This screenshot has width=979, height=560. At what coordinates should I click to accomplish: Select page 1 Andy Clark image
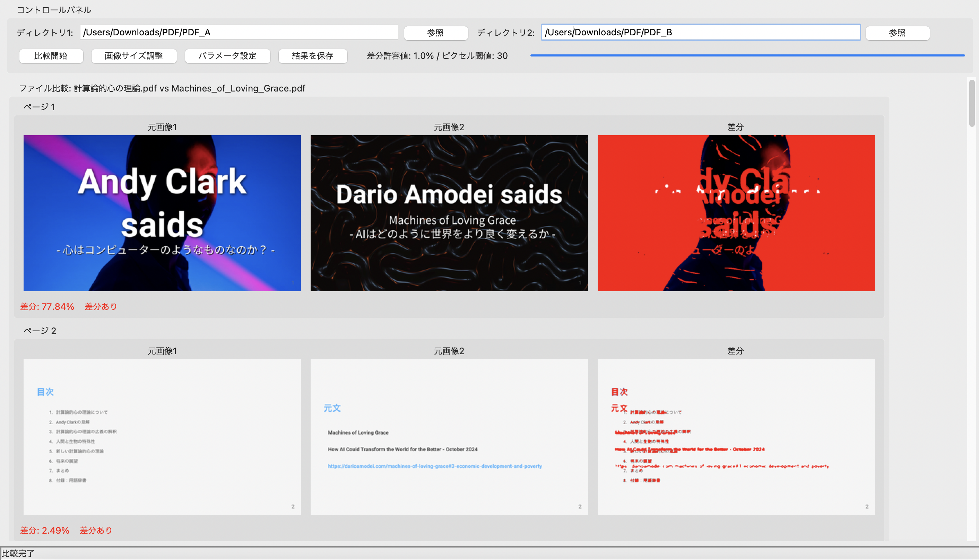(x=162, y=213)
